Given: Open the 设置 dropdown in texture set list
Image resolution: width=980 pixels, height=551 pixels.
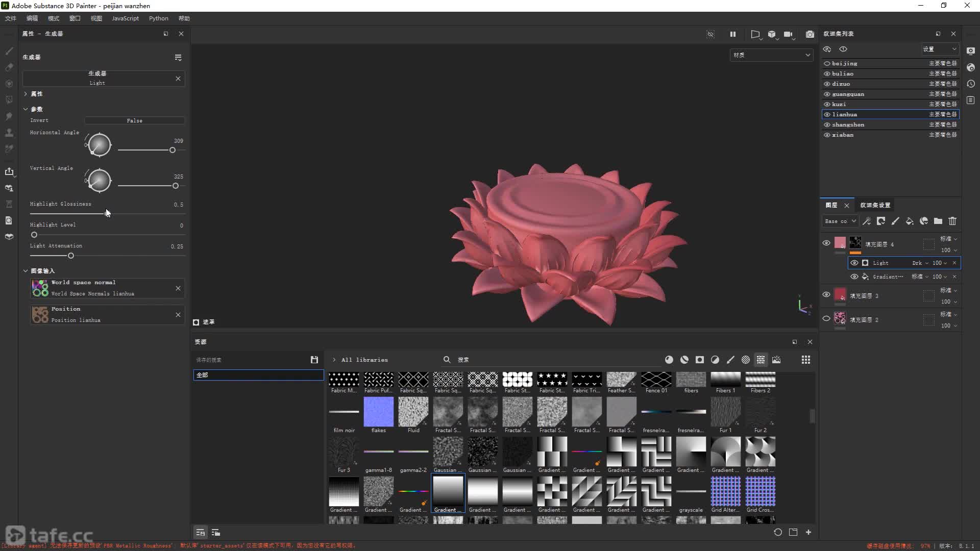Looking at the screenshot, I should [939, 49].
